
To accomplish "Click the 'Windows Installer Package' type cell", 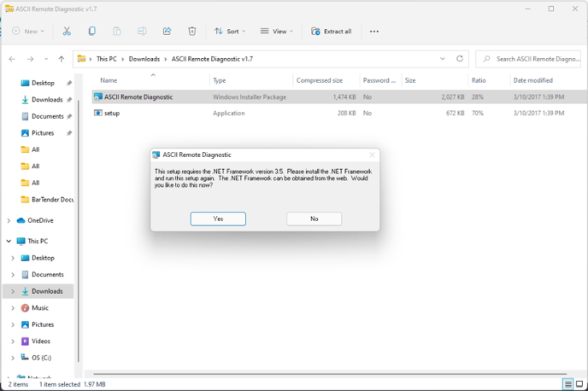I will pyautogui.click(x=250, y=97).
